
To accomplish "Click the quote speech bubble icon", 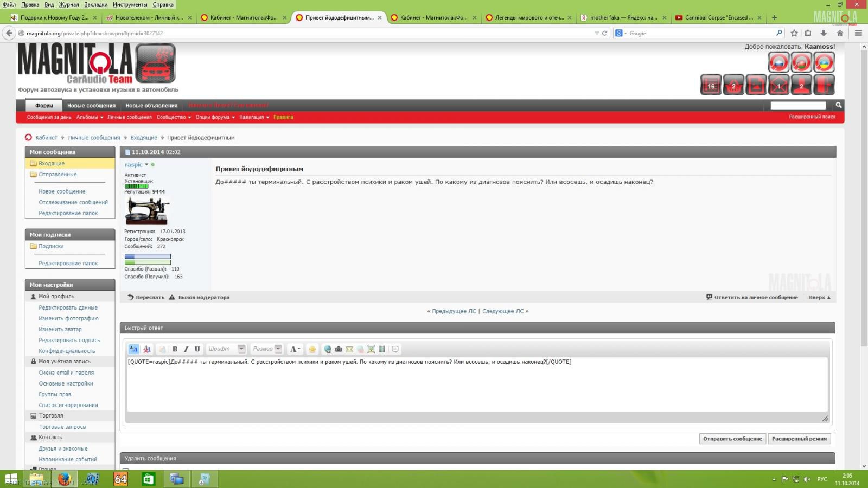I will pyautogui.click(x=395, y=349).
